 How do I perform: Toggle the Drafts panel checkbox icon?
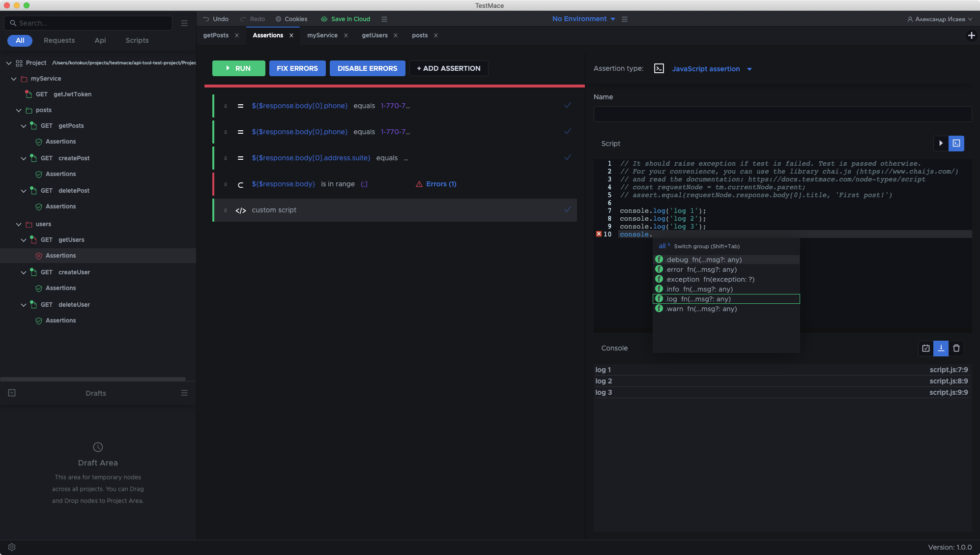(12, 393)
